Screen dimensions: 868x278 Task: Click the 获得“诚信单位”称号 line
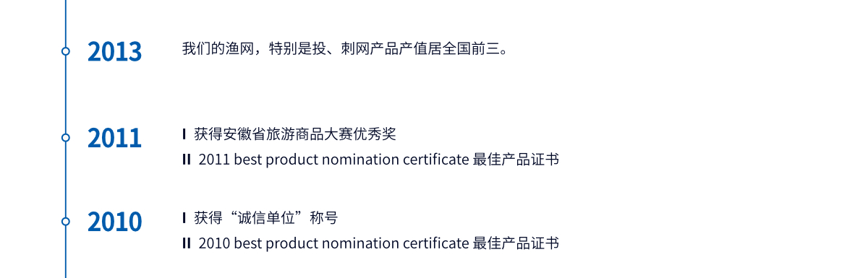coord(265,218)
